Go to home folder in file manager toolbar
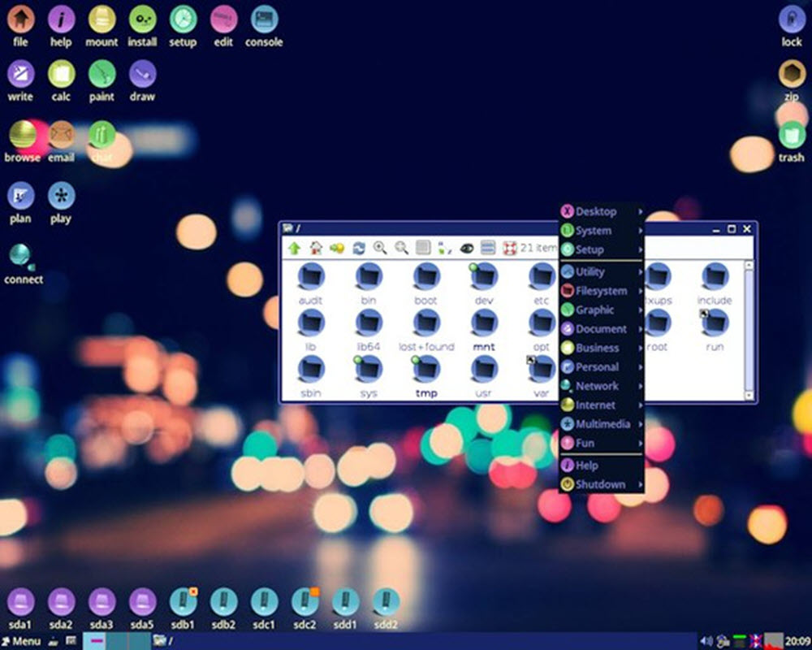This screenshot has height=650, width=812. point(315,248)
